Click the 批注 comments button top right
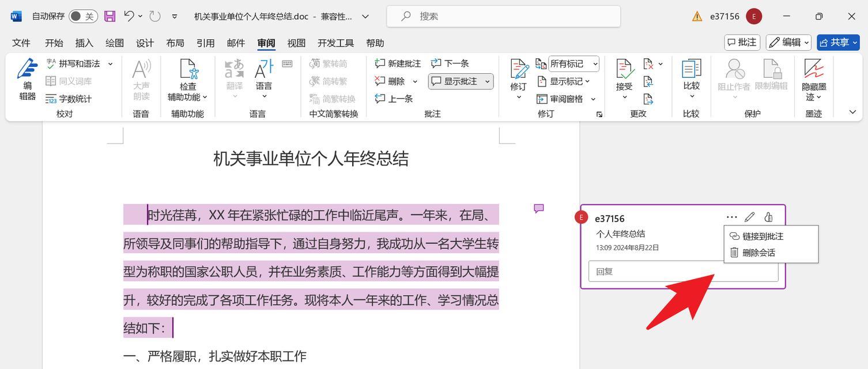The height and width of the screenshot is (369, 868). [x=742, y=42]
